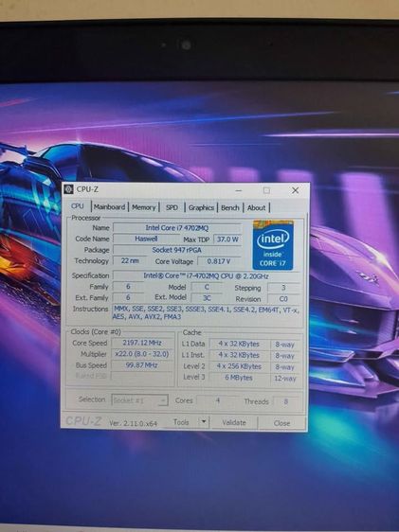The height and width of the screenshot is (532, 399).
Task: Switch to the Mainboard tab
Action: pyautogui.click(x=109, y=207)
